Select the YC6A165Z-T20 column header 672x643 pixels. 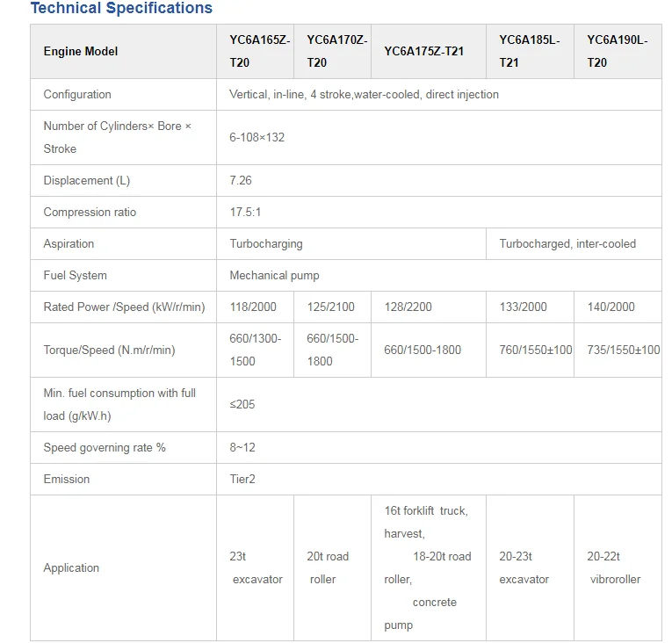[x=254, y=51]
